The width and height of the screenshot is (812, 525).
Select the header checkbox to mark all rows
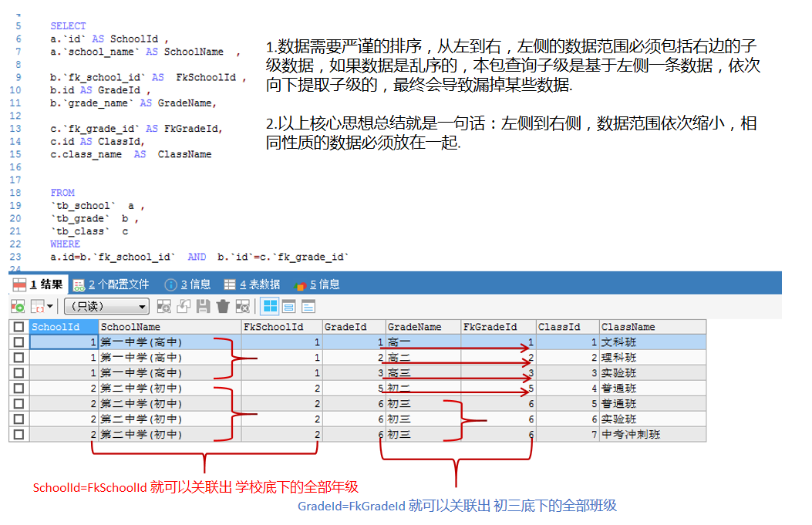click(x=19, y=326)
